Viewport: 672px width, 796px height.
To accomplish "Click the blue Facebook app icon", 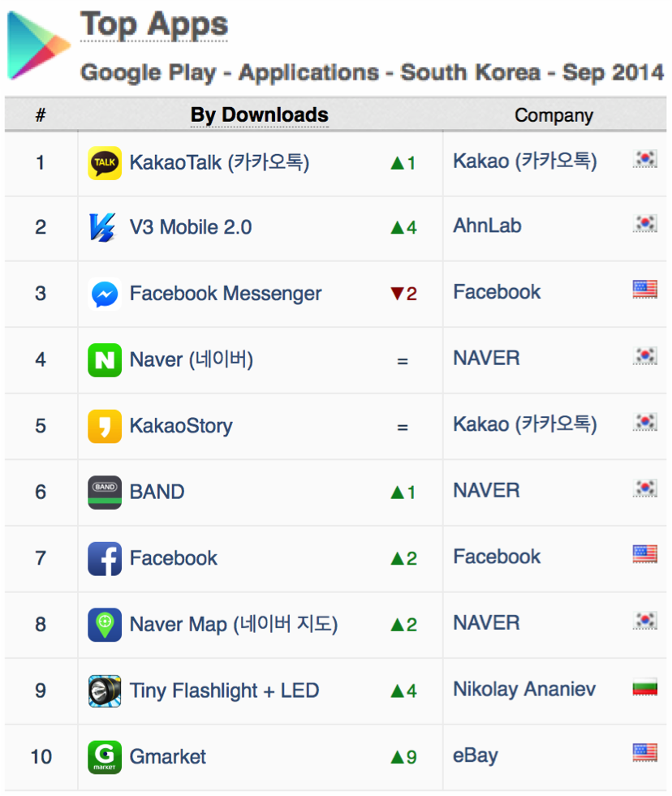I will tap(105, 558).
